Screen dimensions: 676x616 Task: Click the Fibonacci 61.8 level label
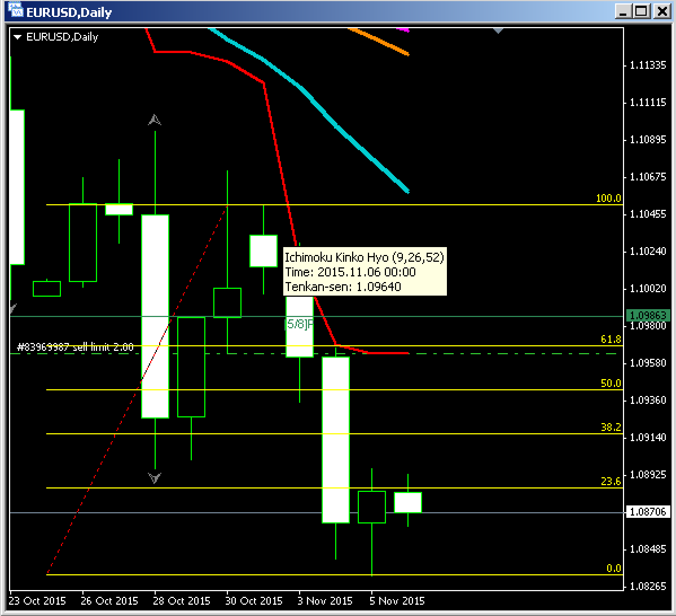point(611,339)
